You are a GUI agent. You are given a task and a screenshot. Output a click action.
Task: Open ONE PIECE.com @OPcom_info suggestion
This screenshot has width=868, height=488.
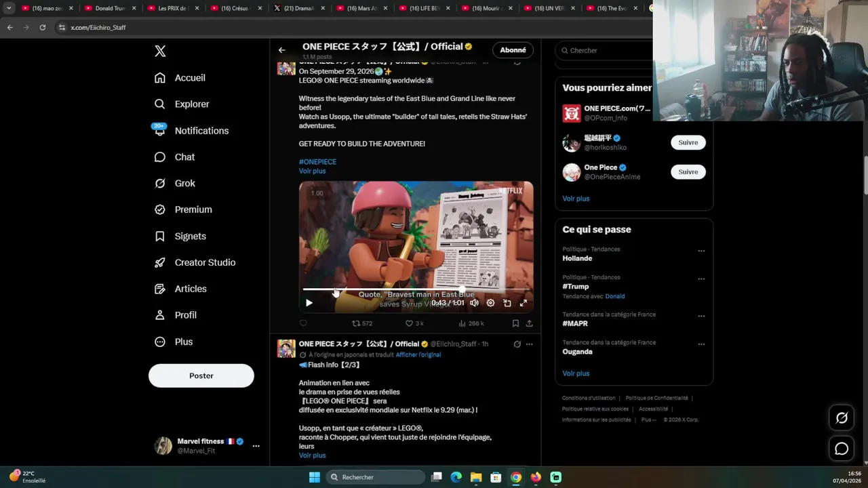tap(606, 113)
